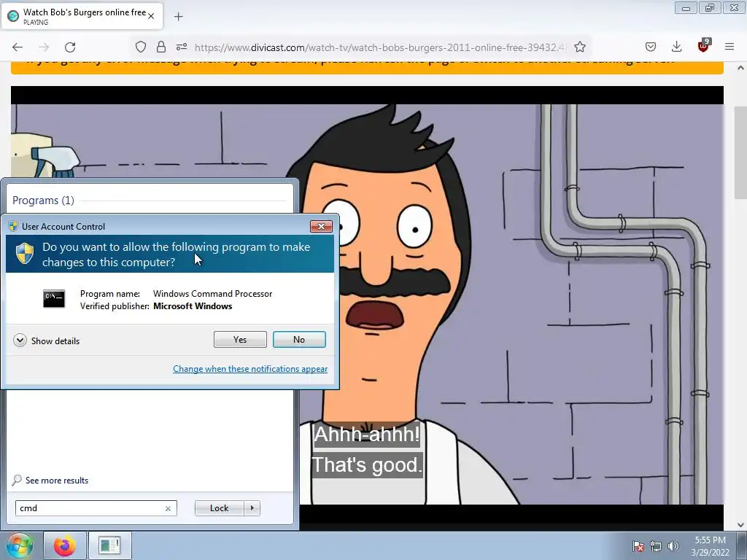Click the Windows Command Processor program name text
This screenshot has width=747, height=560.
click(x=212, y=294)
